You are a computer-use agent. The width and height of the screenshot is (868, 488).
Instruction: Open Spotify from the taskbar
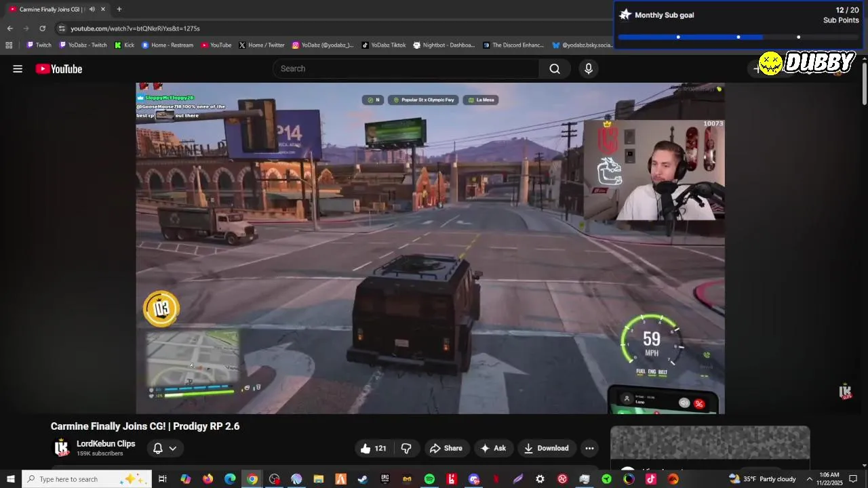tap(429, 479)
